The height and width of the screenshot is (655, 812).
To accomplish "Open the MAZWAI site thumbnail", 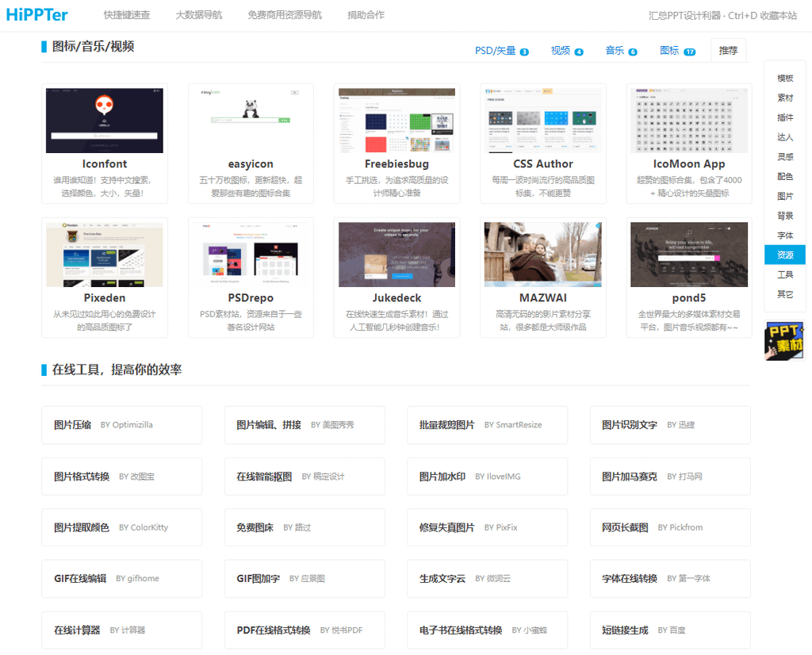I will [542, 255].
